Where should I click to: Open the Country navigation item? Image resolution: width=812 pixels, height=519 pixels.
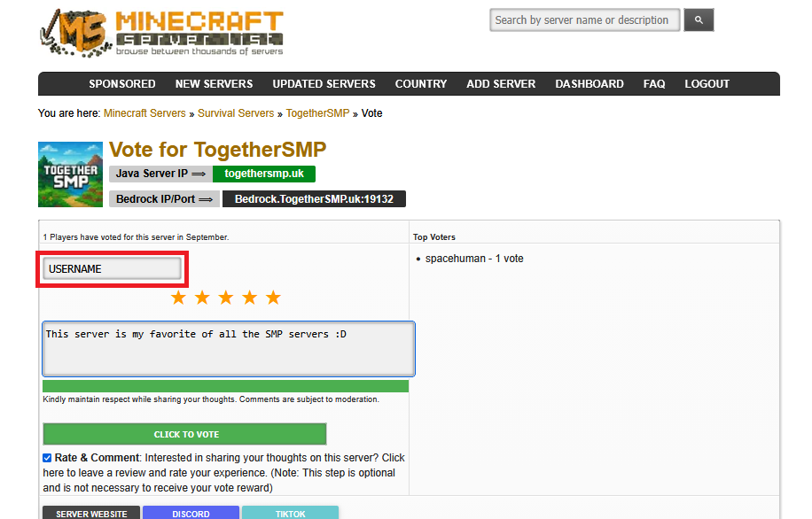click(x=421, y=84)
